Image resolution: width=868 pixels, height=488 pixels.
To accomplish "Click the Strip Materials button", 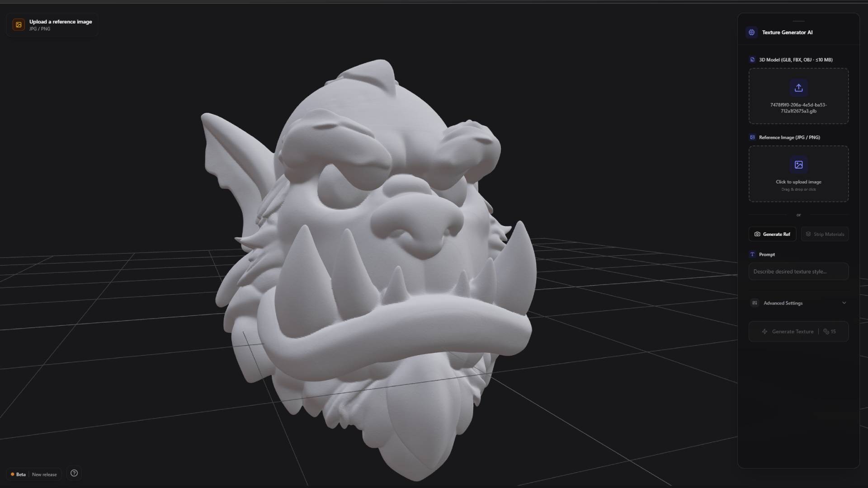I will [825, 234].
